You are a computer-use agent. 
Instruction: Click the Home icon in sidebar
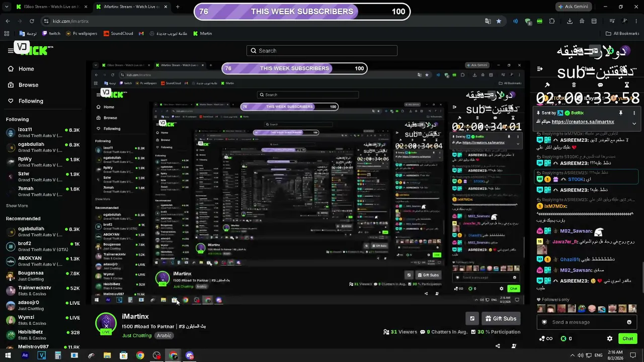[x=11, y=69]
